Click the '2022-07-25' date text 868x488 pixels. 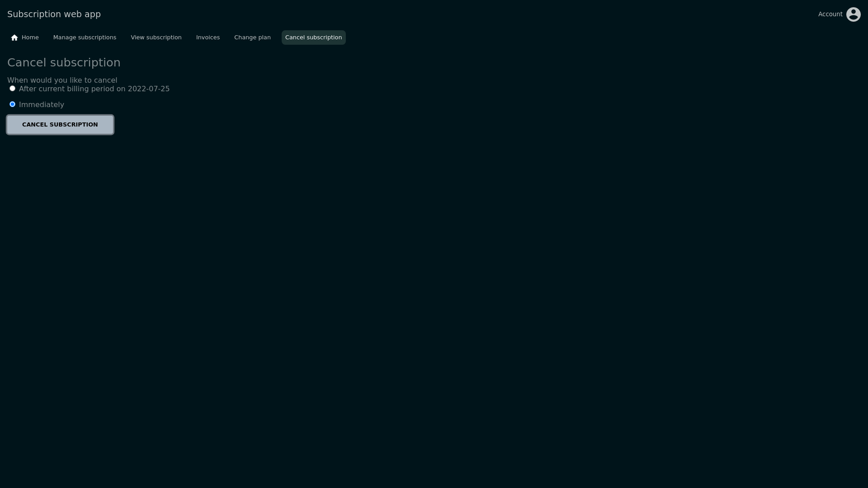pyautogui.click(x=149, y=89)
